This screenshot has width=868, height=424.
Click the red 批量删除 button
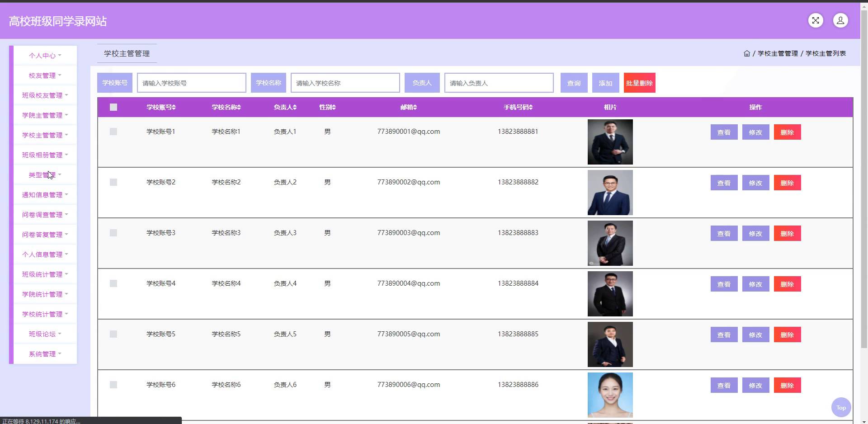(640, 83)
